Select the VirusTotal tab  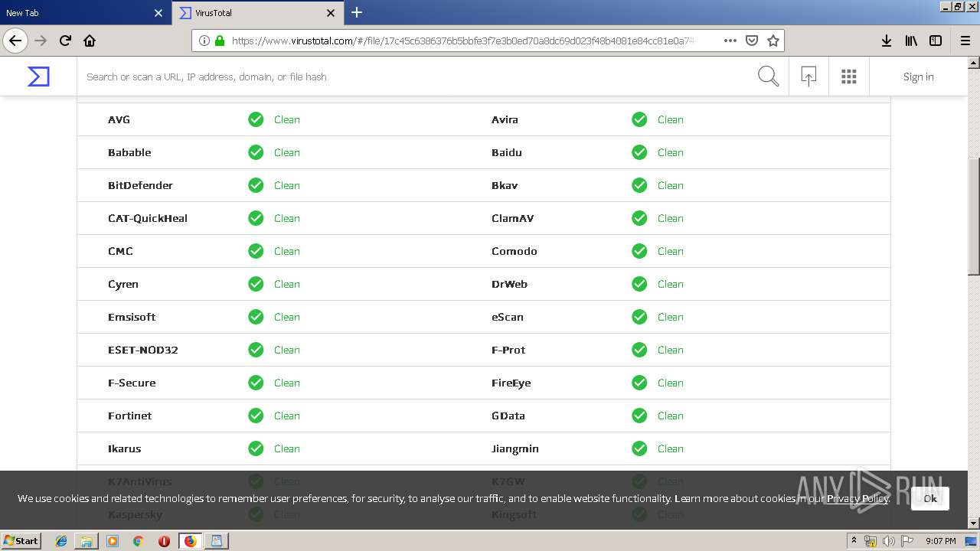point(256,13)
